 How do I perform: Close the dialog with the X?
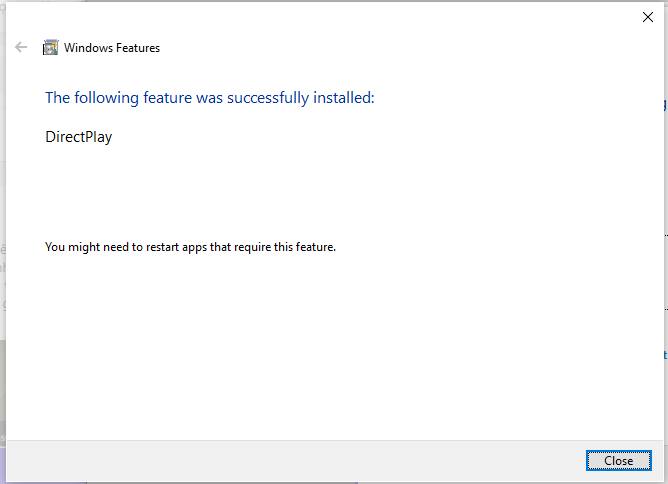coord(646,16)
